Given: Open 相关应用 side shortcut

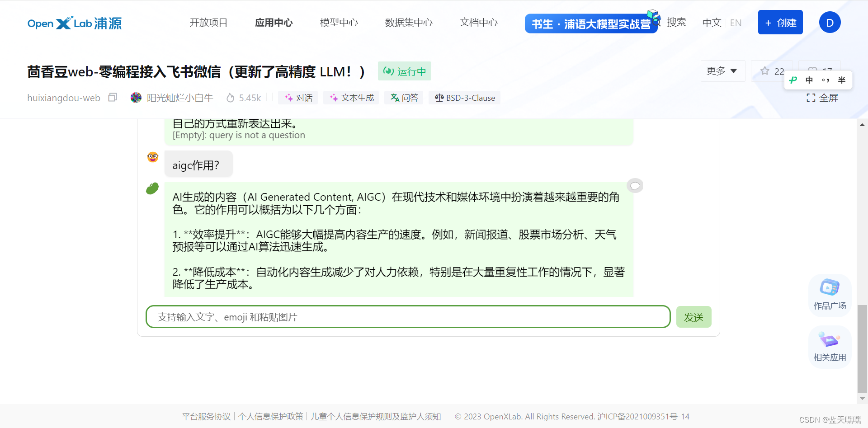Looking at the screenshot, I should click(830, 347).
